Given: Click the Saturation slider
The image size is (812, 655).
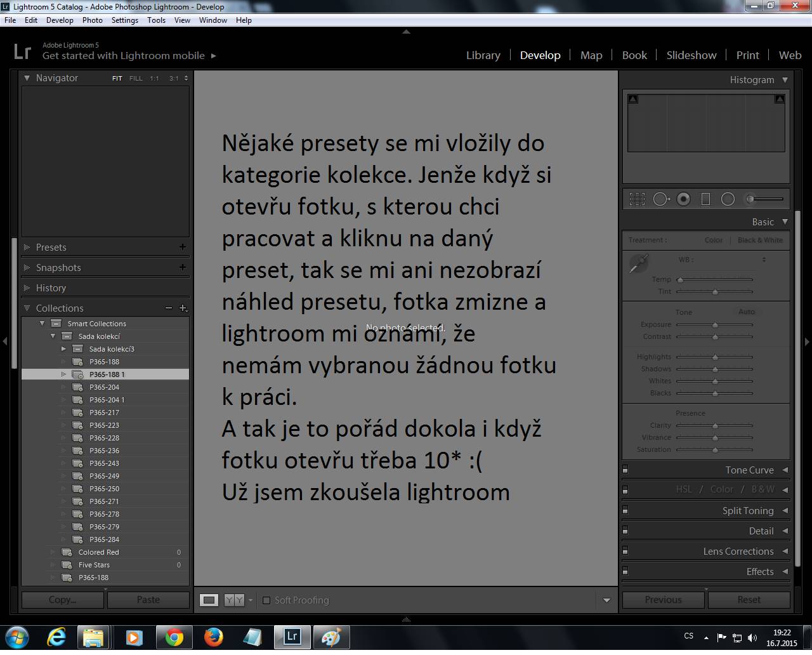Looking at the screenshot, I should (x=715, y=449).
